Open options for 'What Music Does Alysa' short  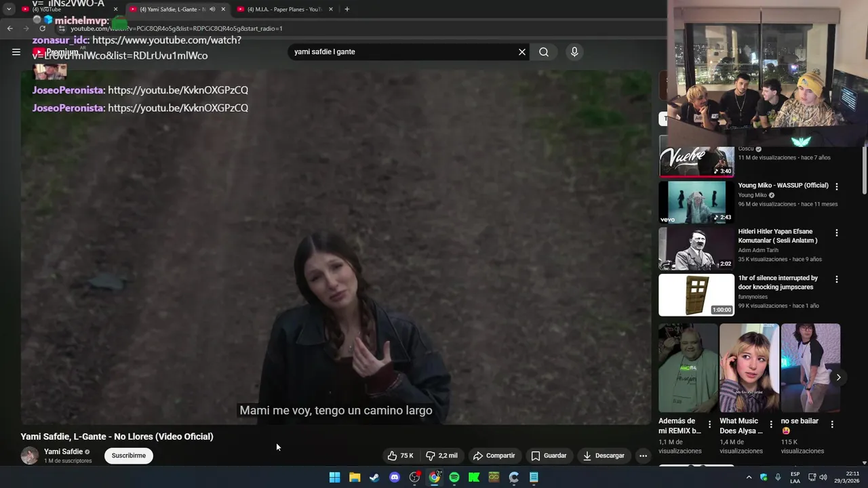click(x=770, y=424)
